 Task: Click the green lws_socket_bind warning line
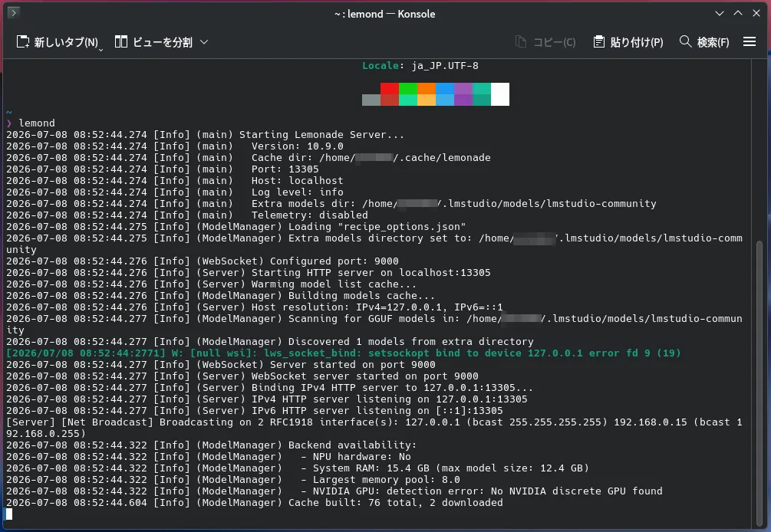click(344, 353)
